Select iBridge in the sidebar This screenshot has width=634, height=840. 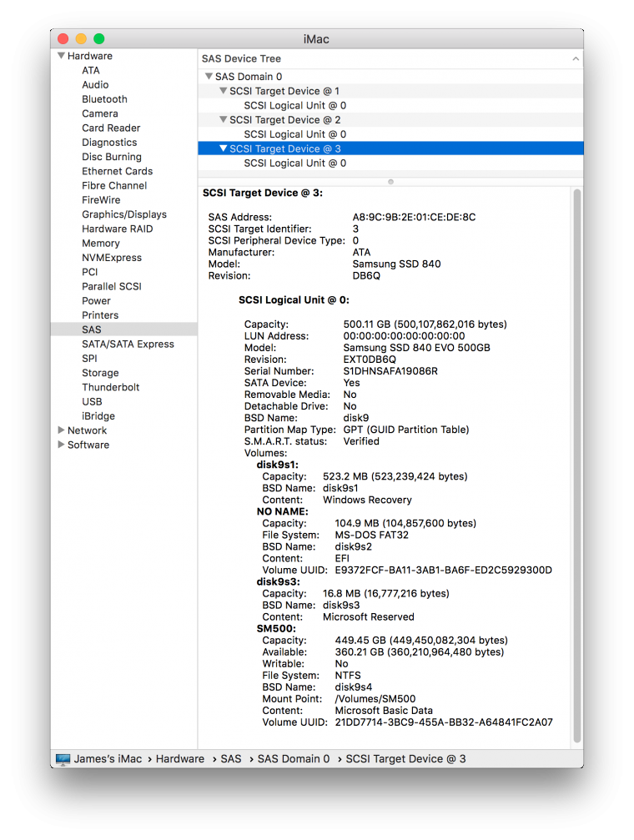coord(98,416)
